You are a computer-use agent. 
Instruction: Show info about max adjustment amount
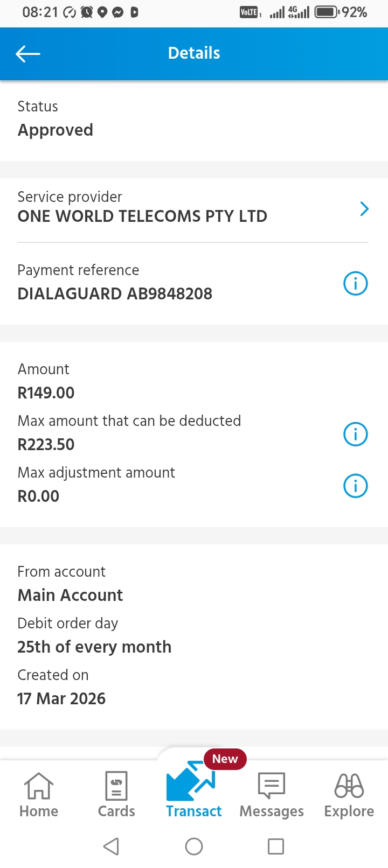click(x=355, y=486)
